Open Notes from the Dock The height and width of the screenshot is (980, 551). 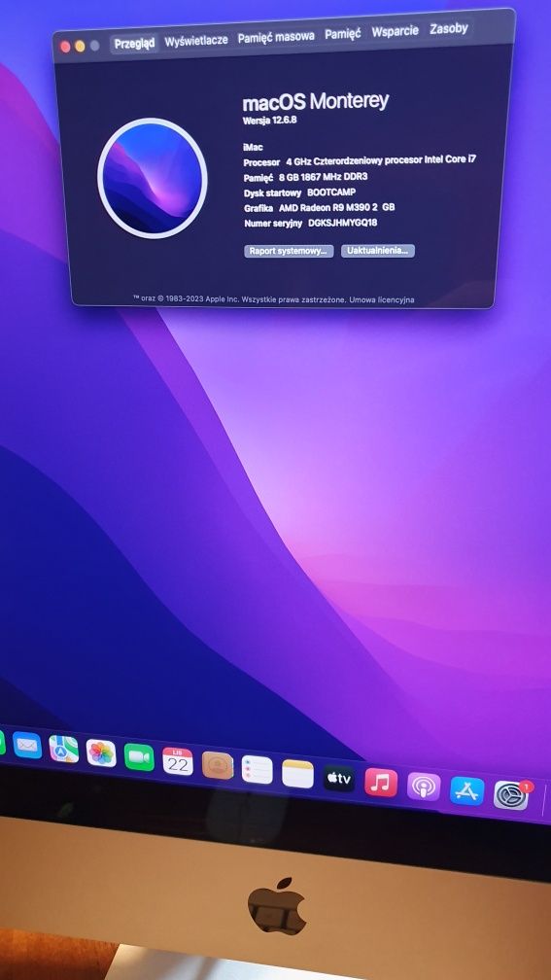point(297,774)
